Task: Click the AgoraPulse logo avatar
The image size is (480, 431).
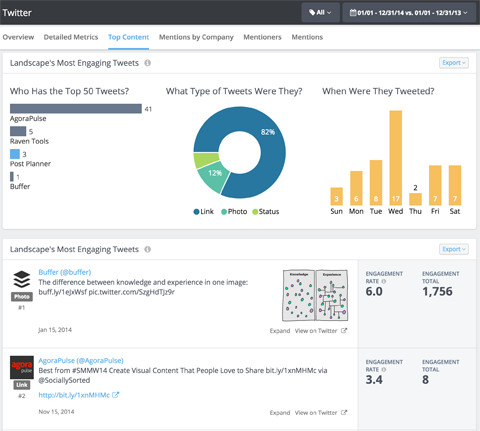Action: [x=22, y=367]
